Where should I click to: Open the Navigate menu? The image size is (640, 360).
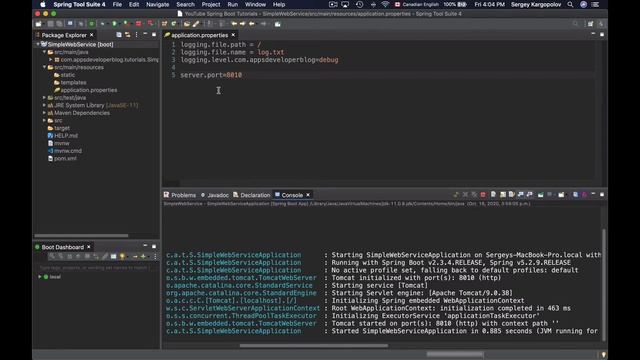158,4
